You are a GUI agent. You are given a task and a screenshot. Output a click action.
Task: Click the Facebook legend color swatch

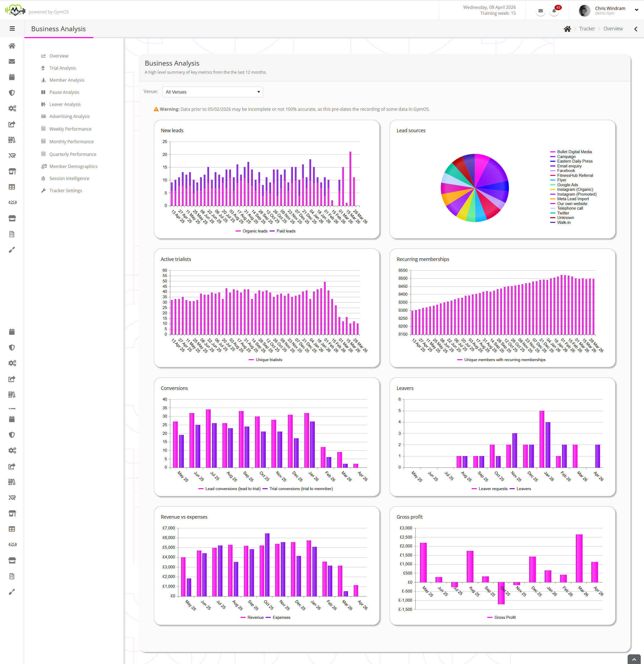tap(553, 171)
